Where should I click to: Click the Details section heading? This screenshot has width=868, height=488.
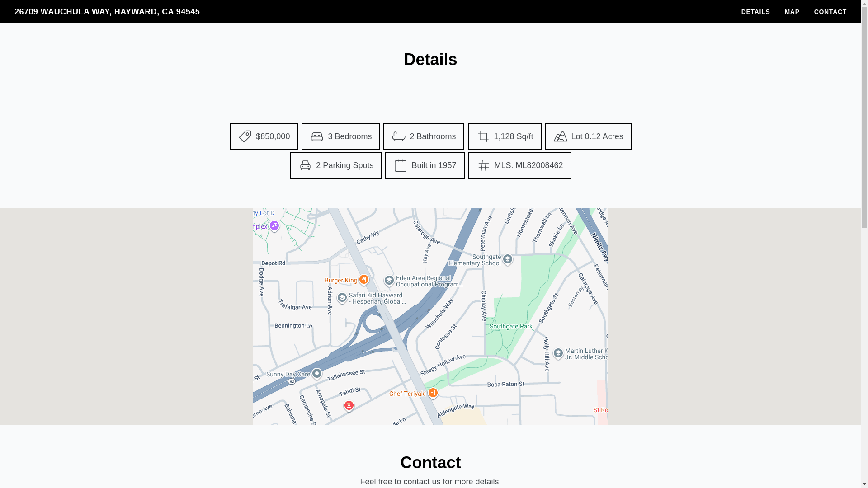click(430, 60)
